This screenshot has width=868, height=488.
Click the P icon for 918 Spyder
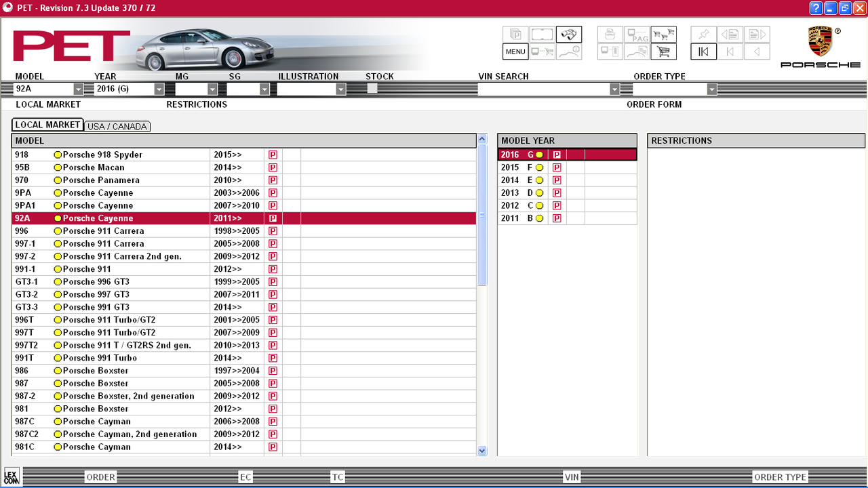pyautogui.click(x=273, y=155)
